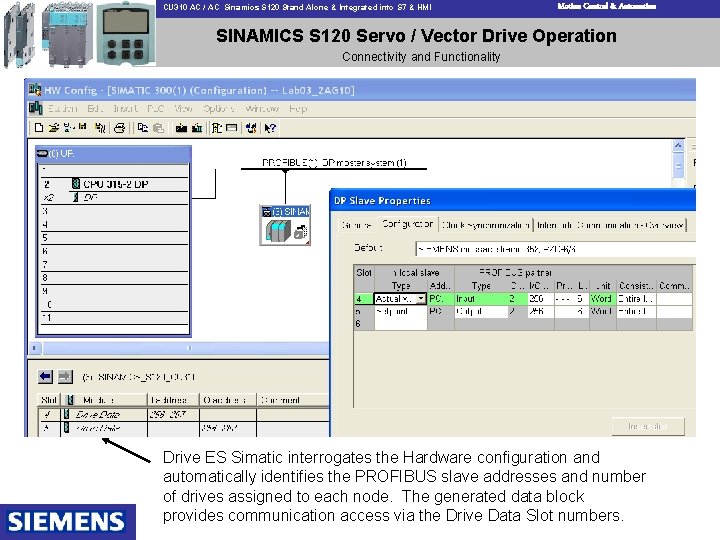Click the Paste toolbar icon

pyautogui.click(x=158, y=128)
